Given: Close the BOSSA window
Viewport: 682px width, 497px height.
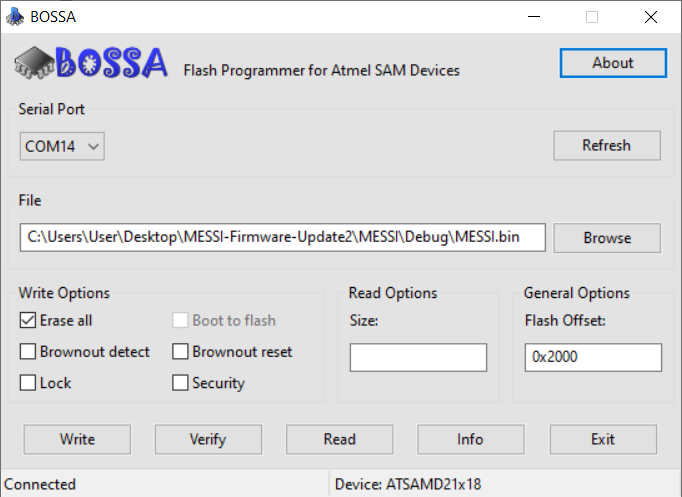Looking at the screenshot, I should [x=651, y=17].
